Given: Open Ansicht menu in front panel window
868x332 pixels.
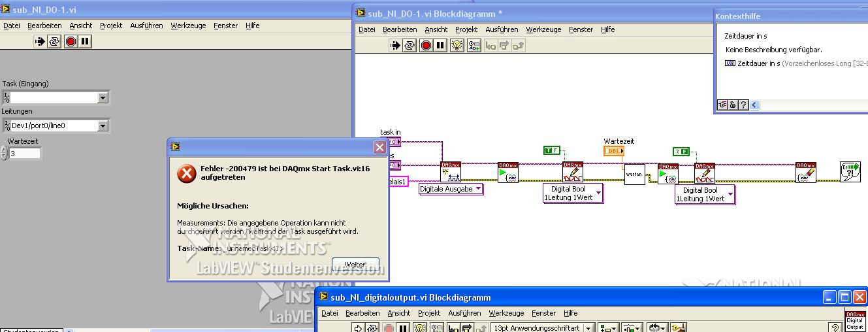Looking at the screenshot, I should tap(81, 25).
